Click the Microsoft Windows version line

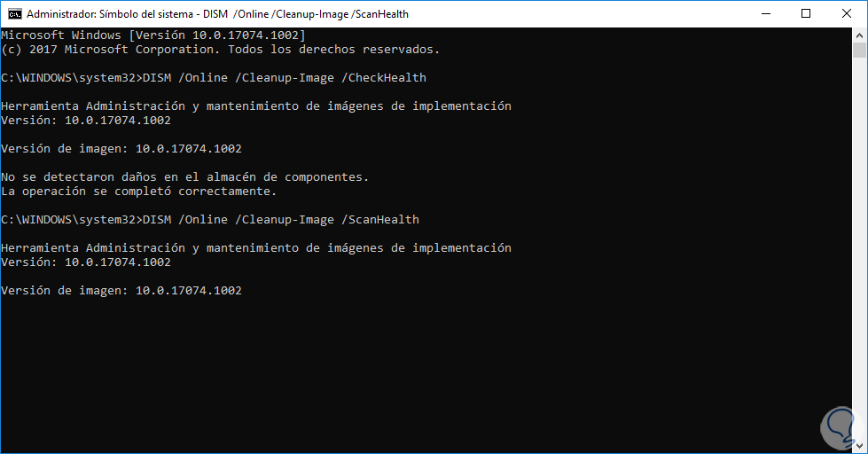point(153,35)
